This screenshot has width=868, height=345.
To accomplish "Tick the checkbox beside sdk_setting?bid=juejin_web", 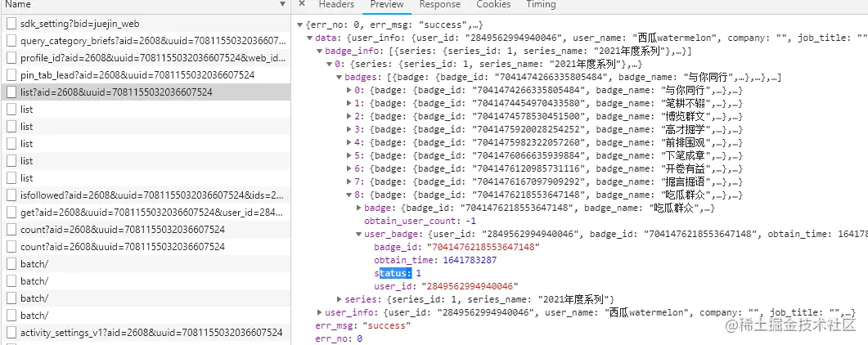I will click(x=11, y=24).
